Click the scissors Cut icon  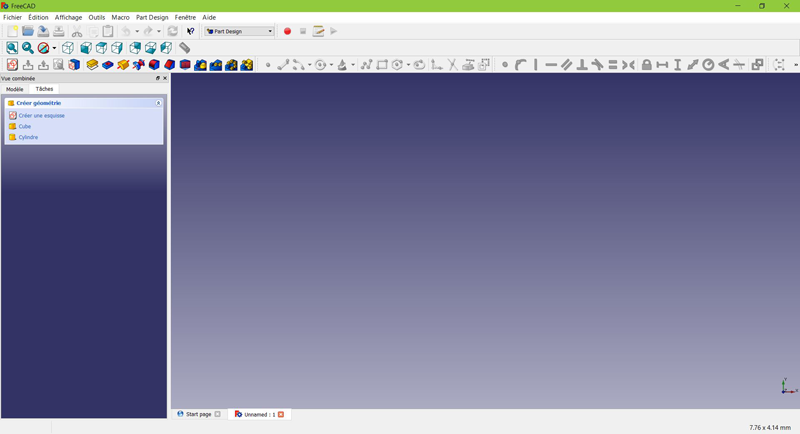[77, 31]
